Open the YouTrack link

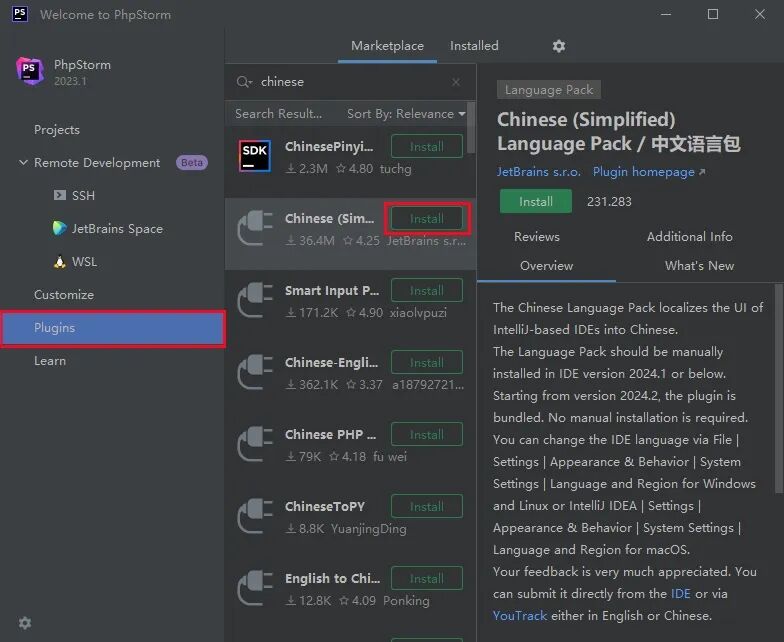click(520, 616)
